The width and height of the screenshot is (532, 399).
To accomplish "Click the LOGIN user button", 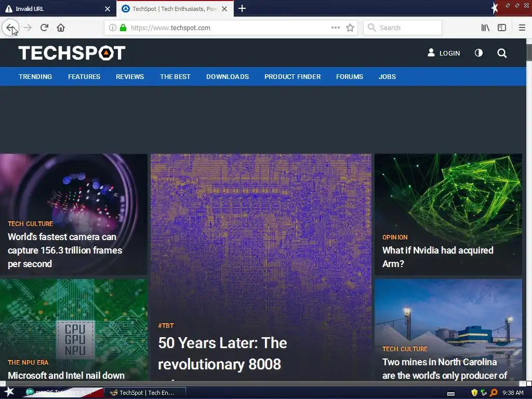I will [444, 53].
